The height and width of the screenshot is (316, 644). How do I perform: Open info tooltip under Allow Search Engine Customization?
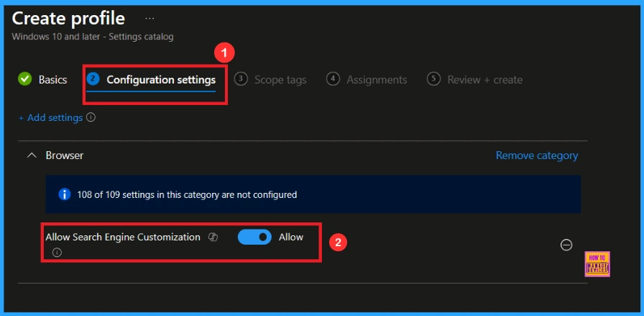click(57, 253)
